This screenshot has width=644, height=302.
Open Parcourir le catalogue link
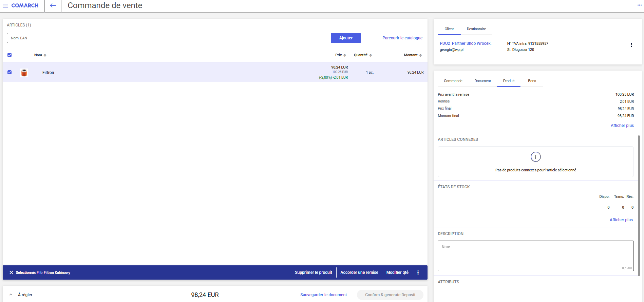(x=402, y=38)
